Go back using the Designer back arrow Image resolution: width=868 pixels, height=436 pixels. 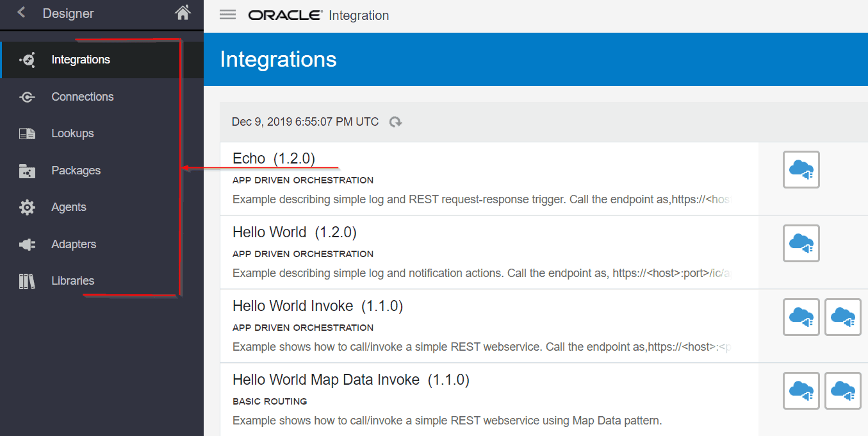(x=22, y=13)
